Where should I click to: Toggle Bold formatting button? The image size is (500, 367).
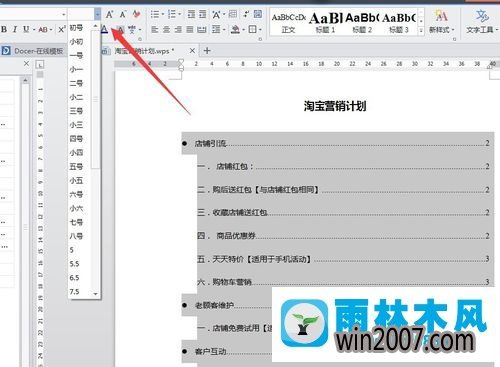pyautogui.click(x=4, y=29)
